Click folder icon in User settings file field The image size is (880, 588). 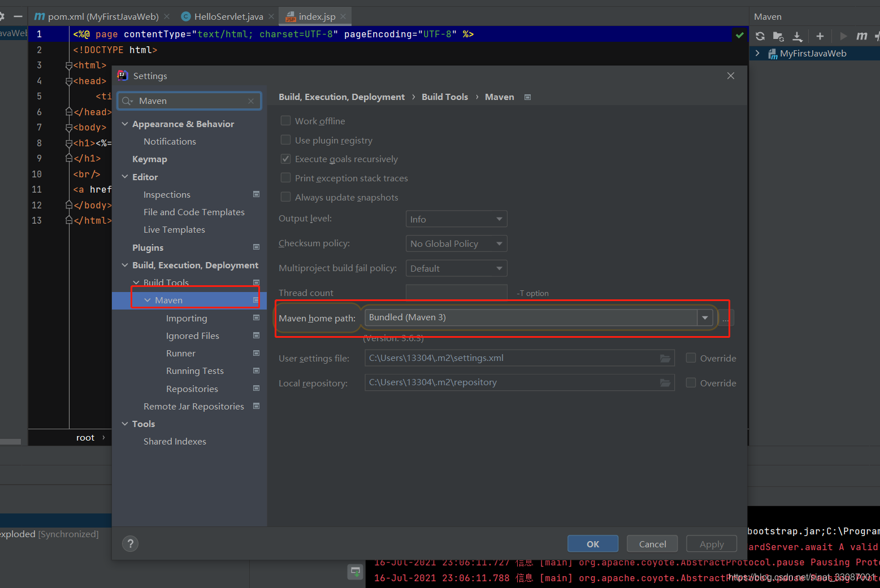(665, 358)
